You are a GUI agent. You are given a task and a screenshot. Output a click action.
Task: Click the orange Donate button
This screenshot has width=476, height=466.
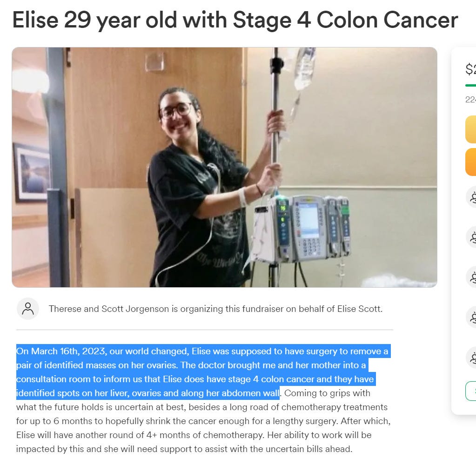(471, 162)
